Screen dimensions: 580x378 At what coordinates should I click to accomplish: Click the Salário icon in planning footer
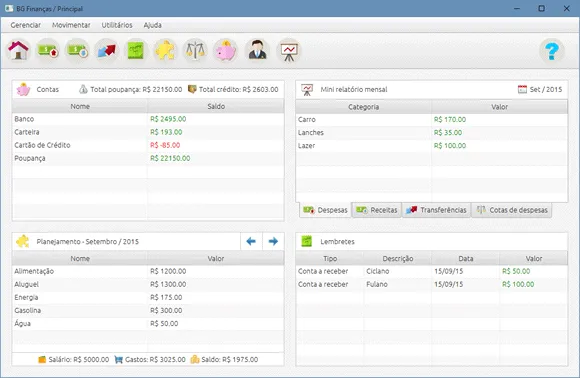point(42,359)
